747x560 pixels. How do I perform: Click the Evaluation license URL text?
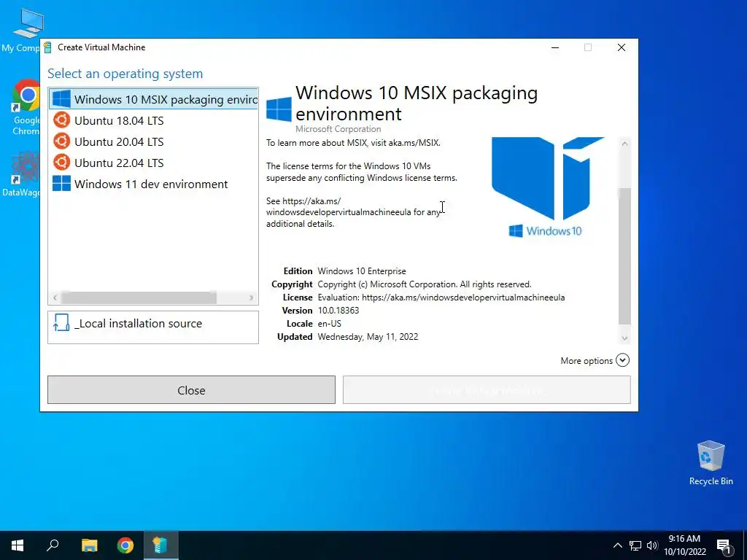pyautogui.click(x=441, y=297)
